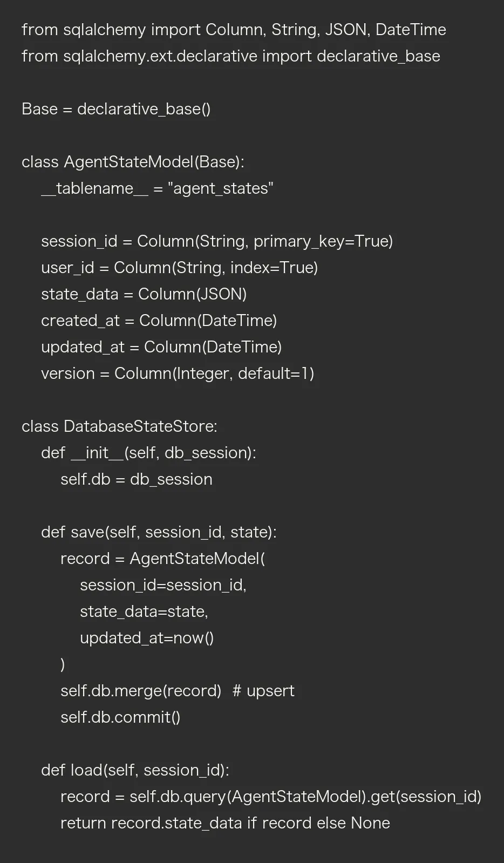
Task: Click the 'updated_at=now()' argument line
Action: point(147,638)
